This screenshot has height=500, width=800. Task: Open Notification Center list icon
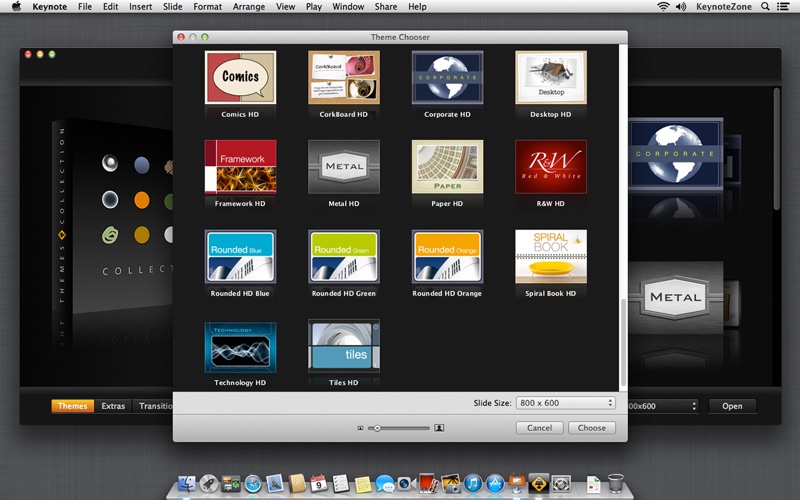click(783, 7)
